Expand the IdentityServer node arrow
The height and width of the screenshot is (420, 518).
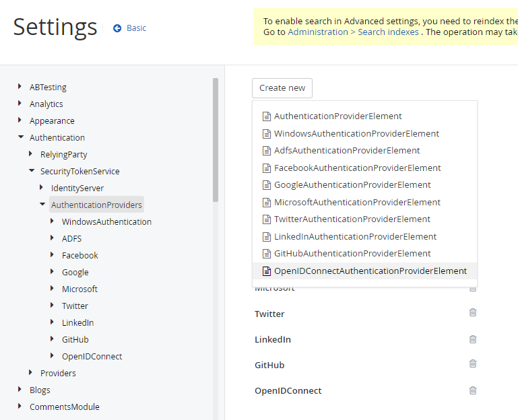pos(41,188)
